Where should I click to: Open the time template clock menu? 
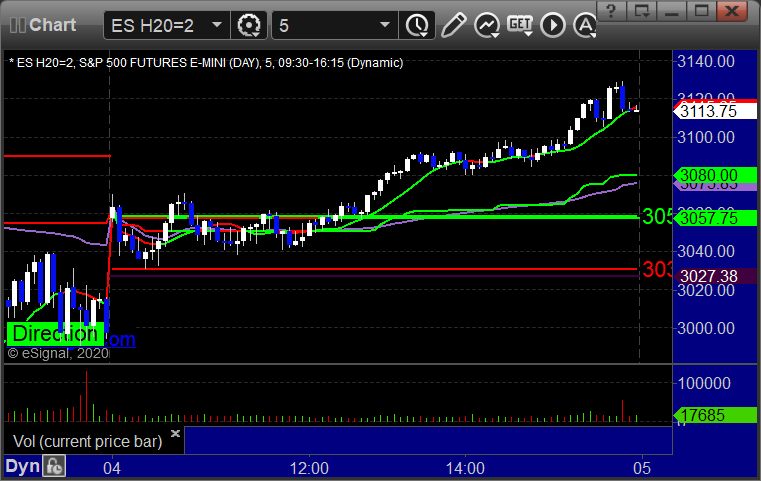tap(417, 25)
